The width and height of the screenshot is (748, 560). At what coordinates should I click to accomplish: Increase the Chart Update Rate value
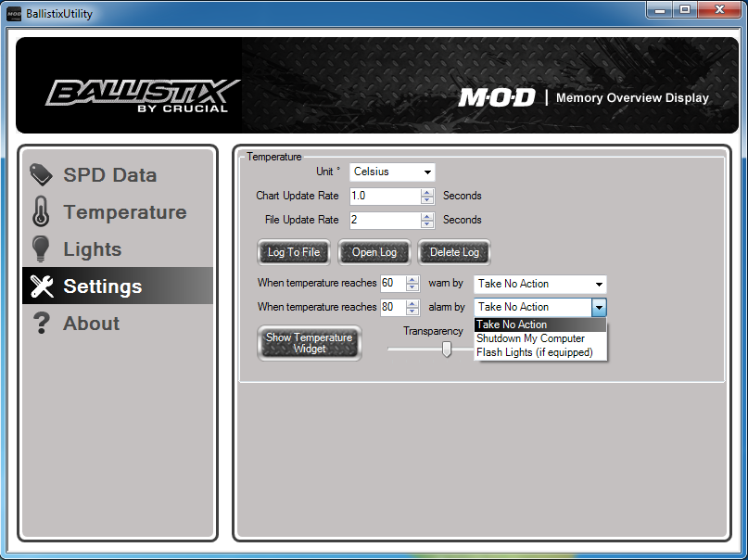tap(427, 192)
